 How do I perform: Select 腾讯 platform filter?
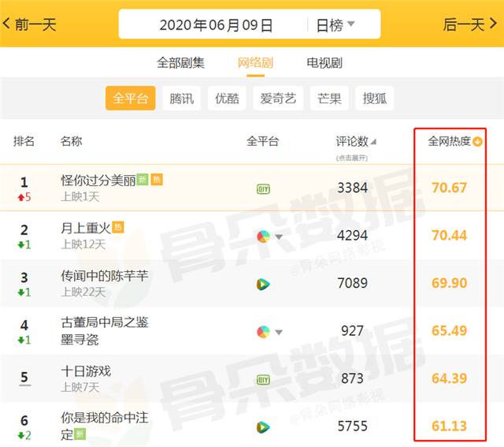click(x=182, y=99)
